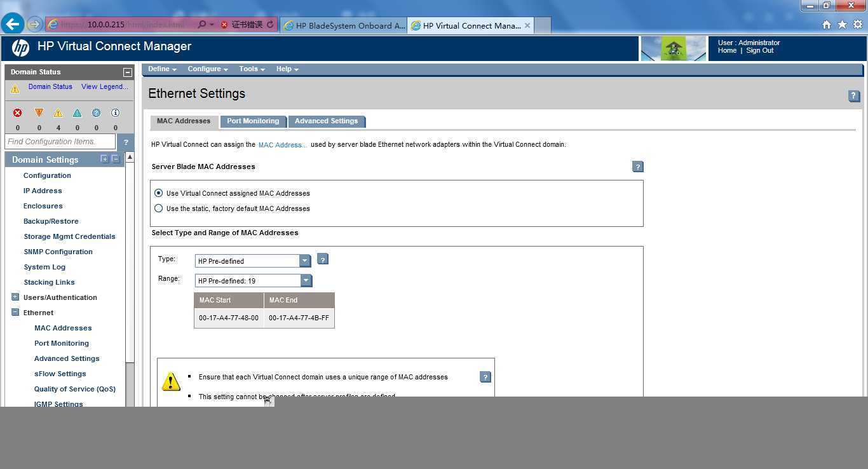The image size is (868, 469).
Task: Open the Help menu
Action: [287, 69]
